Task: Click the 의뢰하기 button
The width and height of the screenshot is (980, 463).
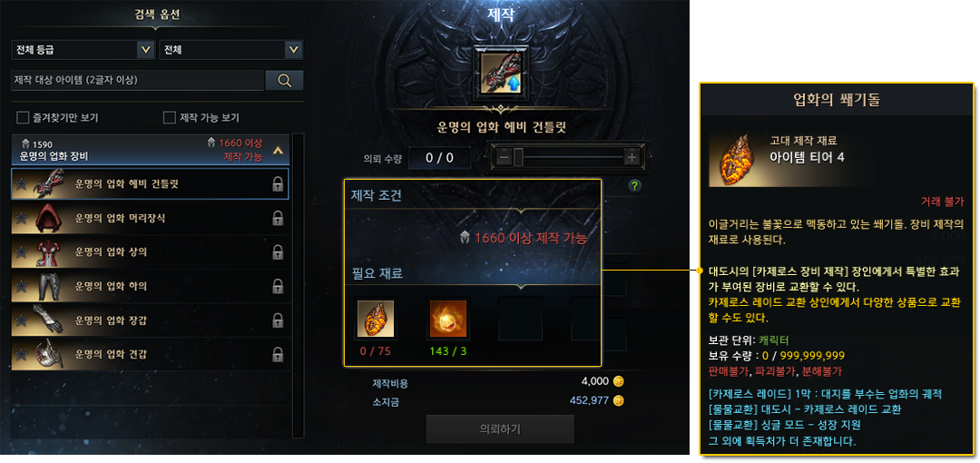Action: pos(500,429)
